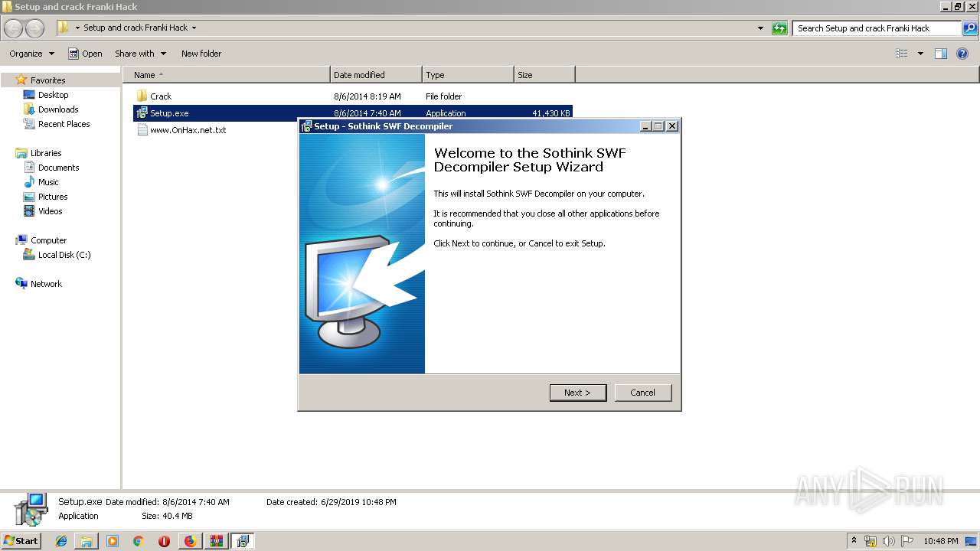This screenshot has width=980, height=551.
Task: Launch Google Chrome from the taskbar
Action: (x=139, y=541)
